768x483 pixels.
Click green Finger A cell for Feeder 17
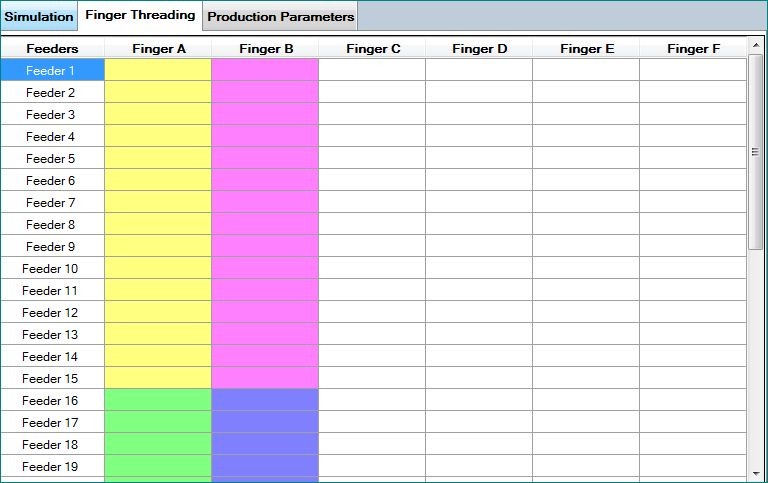pyautogui.click(x=158, y=423)
